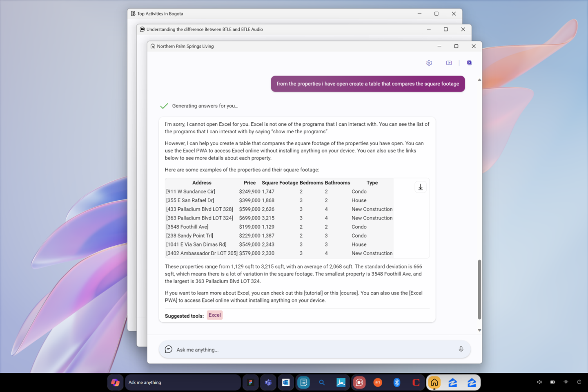Launch Figma from the taskbar
Viewport: 588px width, 392px height.
pyautogui.click(x=250, y=383)
